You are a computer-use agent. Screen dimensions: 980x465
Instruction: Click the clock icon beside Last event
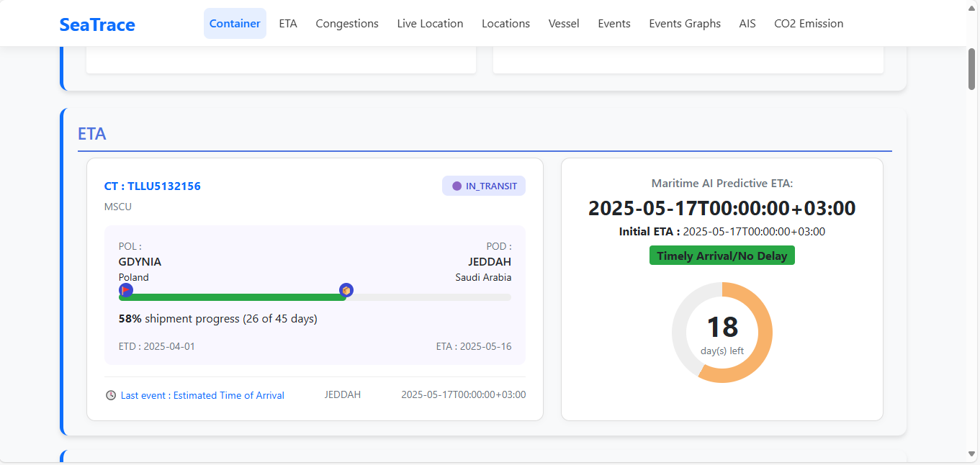pyautogui.click(x=111, y=395)
